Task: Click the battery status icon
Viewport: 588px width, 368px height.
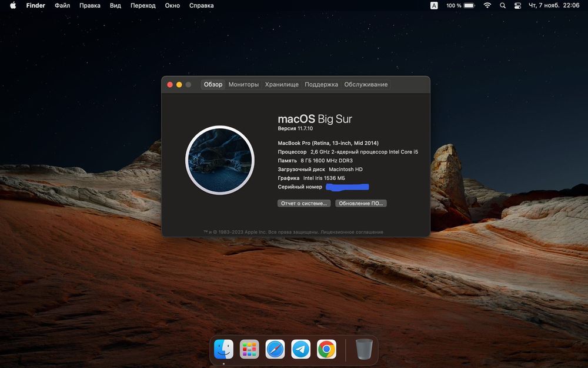Action: pos(469,5)
